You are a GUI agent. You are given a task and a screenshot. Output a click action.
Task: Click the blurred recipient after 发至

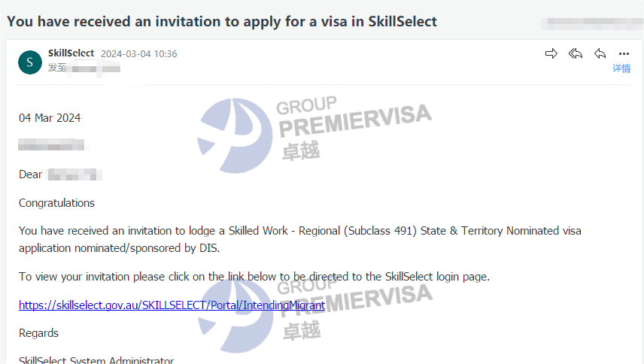pyautogui.click(x=94, y=68)
